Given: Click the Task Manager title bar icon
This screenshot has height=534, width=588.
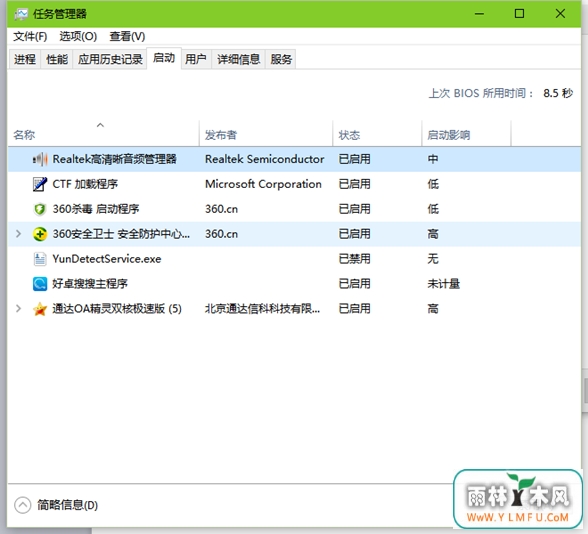Looking at the screenshot, I should 21,14.
